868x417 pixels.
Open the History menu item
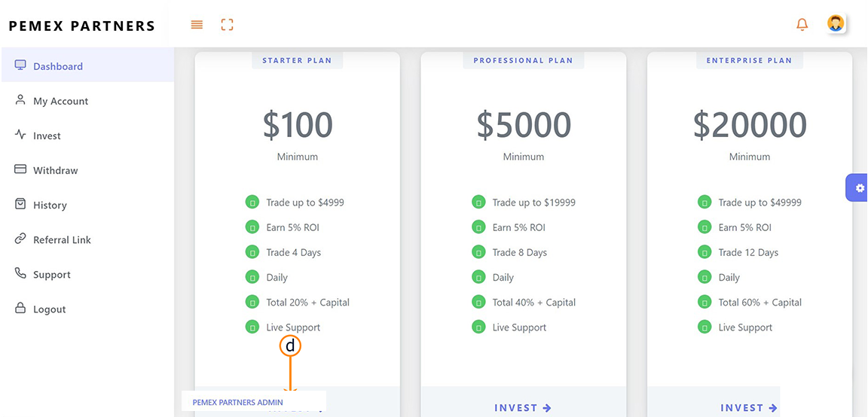tap(50, 205)
